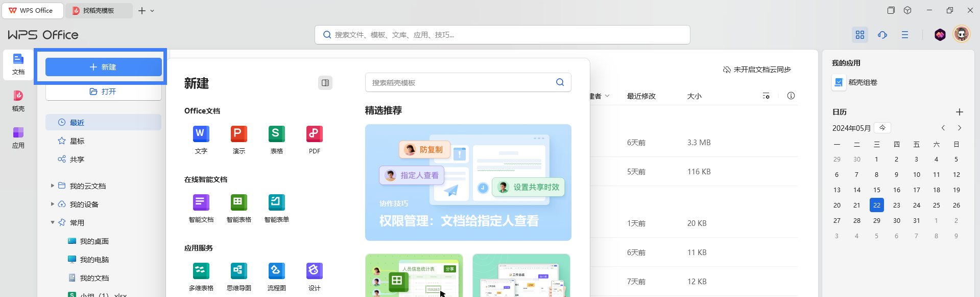Switch to the 找稻壳模板 tab

pyautogui.click(x=100, y=10)
